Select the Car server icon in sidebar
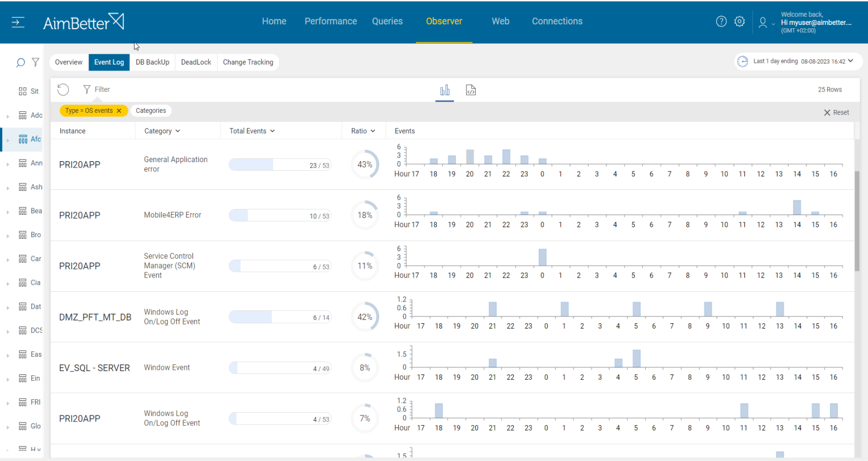 [22, 258]
